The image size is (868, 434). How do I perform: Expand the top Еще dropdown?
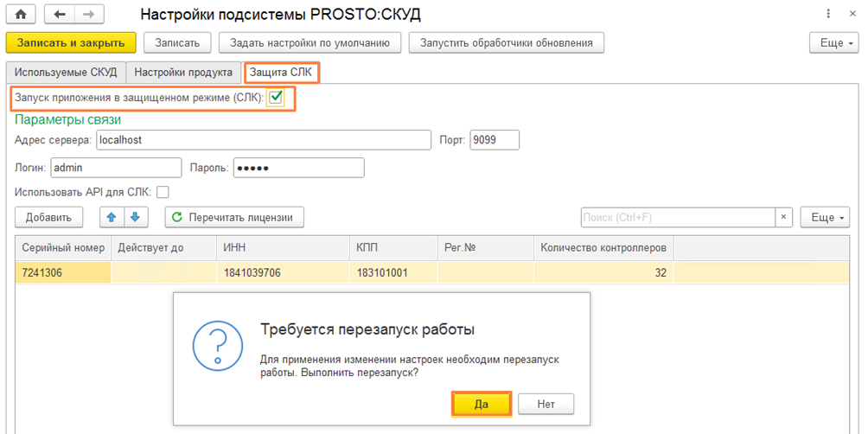(833, 42)
